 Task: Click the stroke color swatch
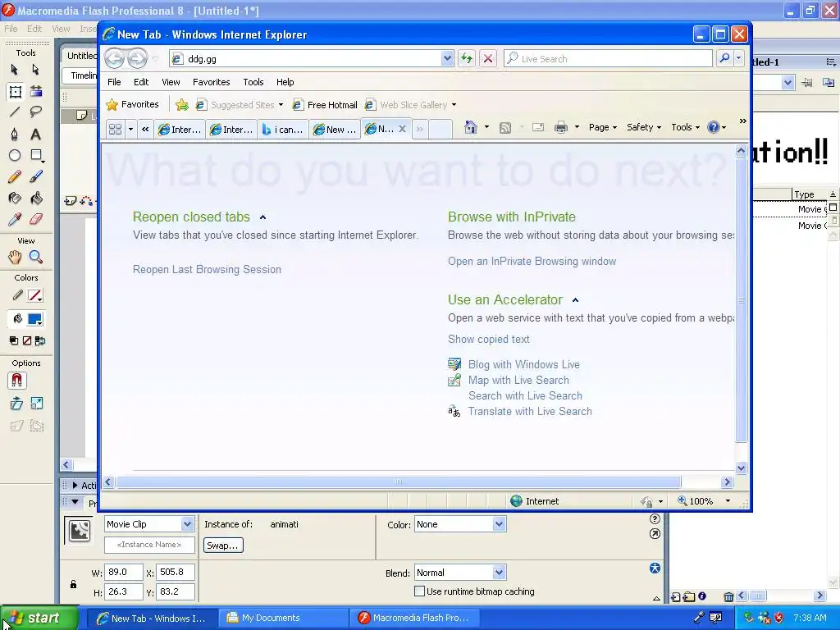(35, 295)
